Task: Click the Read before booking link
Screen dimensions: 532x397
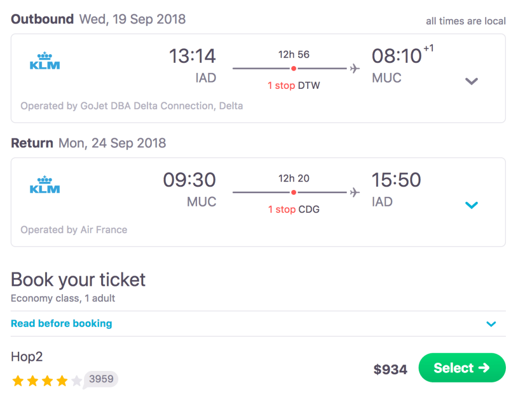Action: [x=61, y=324]
